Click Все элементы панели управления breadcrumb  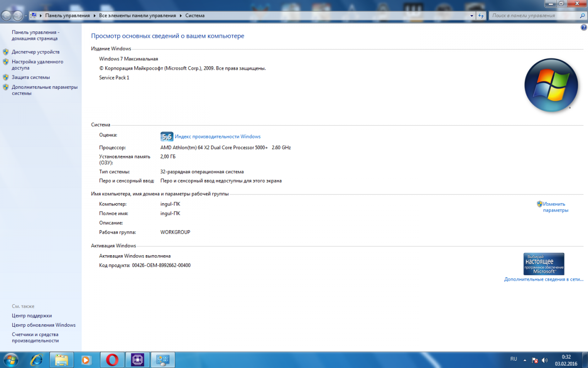[137, 16]
